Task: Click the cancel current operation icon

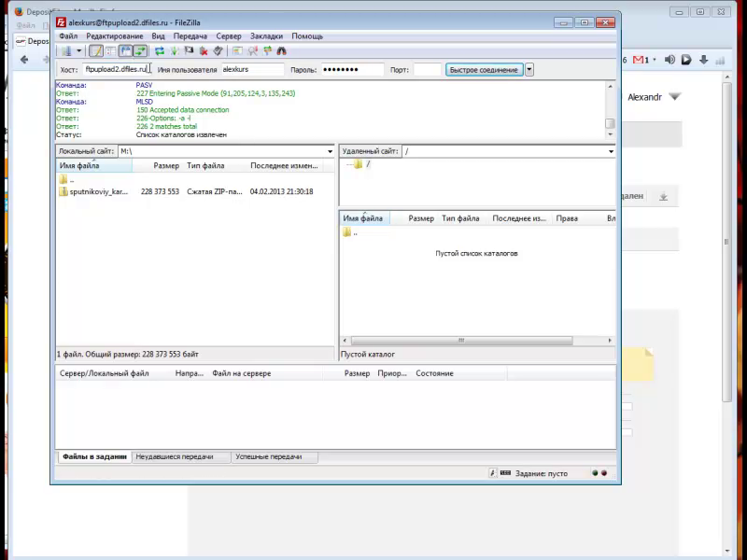Action: click(x=190, y=51)
